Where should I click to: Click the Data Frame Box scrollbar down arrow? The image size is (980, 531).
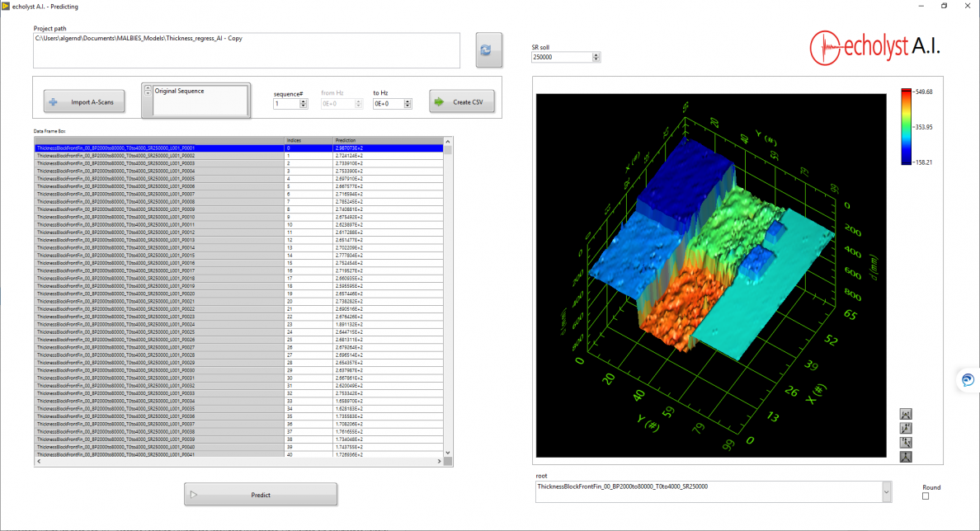pyautogui.click(x=447, y=452)
